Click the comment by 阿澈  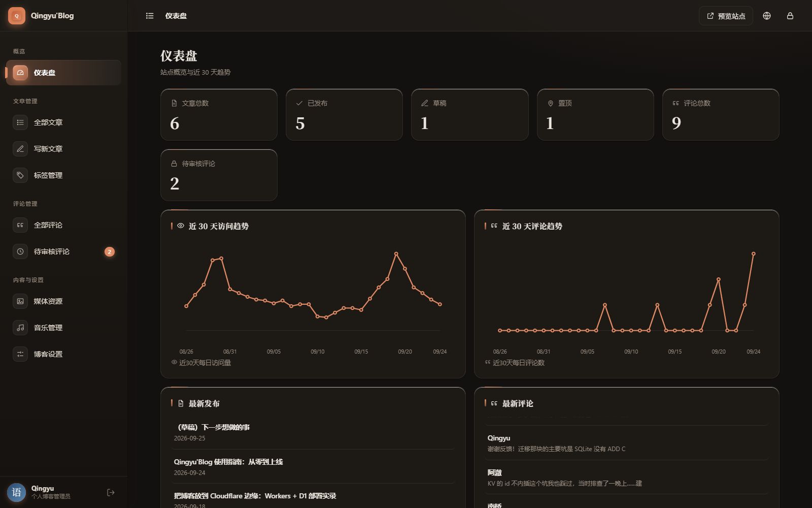click(627, 478)
